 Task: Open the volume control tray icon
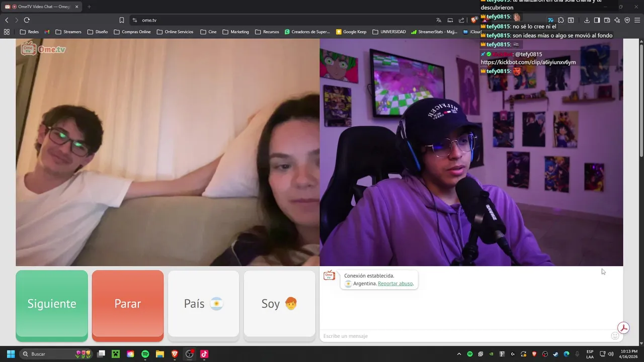(x=611, y=354)
